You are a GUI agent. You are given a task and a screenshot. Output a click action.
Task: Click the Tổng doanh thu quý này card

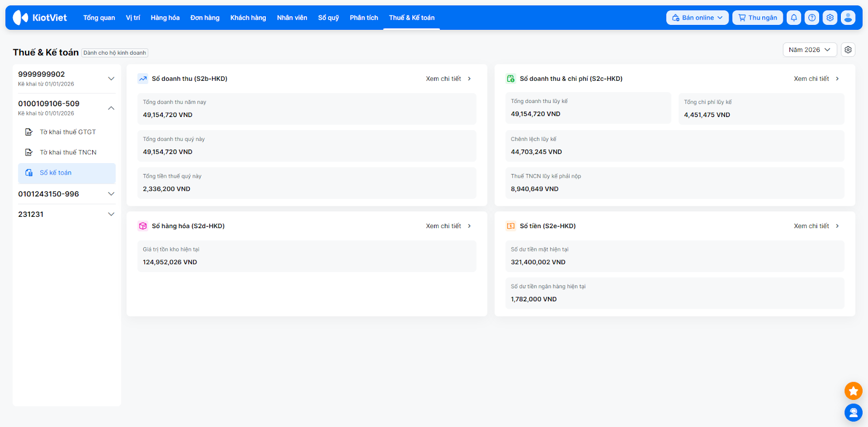tap(307, 146)
